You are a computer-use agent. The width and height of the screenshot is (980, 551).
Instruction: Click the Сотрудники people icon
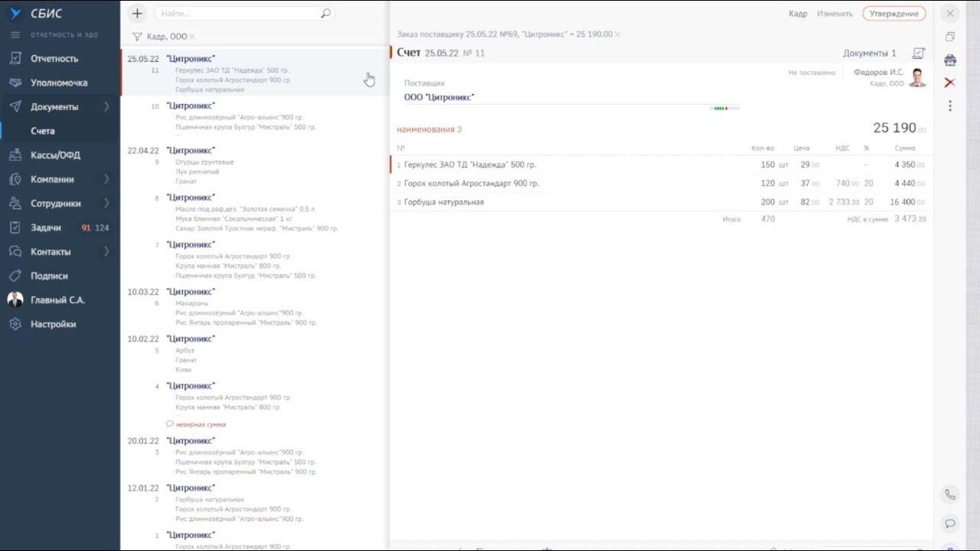pos(15,204)
